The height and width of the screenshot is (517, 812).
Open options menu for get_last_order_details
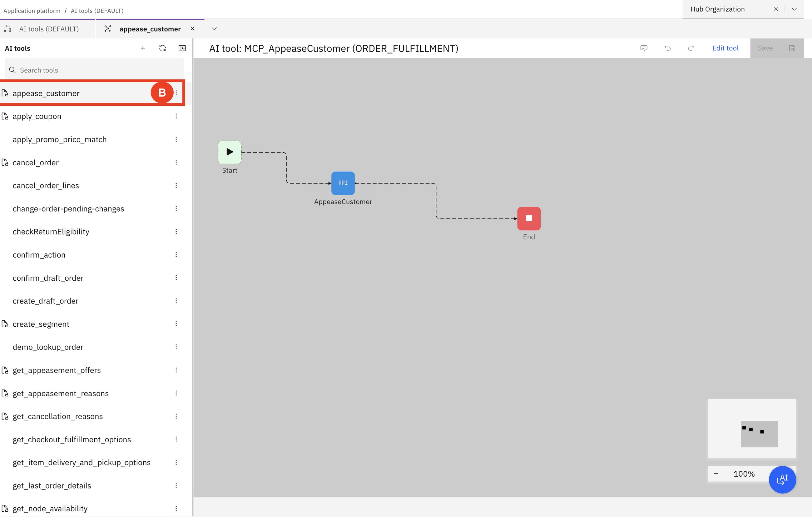(176, 485)
